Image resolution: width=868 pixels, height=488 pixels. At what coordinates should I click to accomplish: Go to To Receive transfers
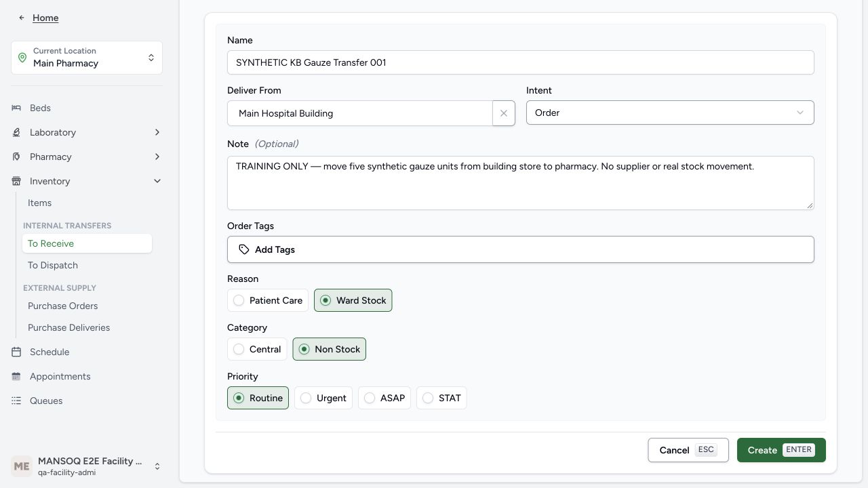click(87, 243)
